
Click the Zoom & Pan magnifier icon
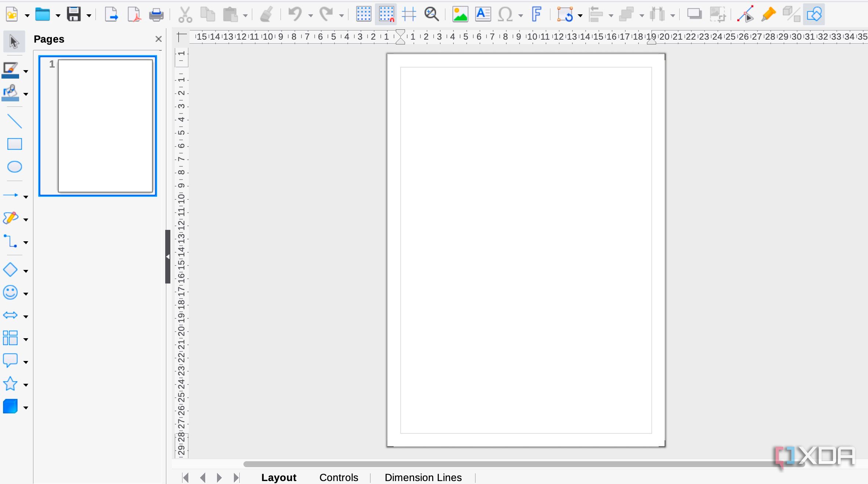click(x=432, y=14)
